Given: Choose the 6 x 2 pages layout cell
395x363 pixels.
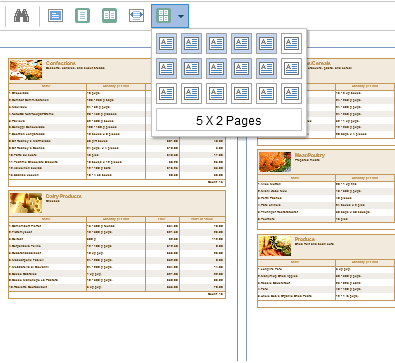Looking at the screenshot, I should pyautogui.click(x=291, y=68).
